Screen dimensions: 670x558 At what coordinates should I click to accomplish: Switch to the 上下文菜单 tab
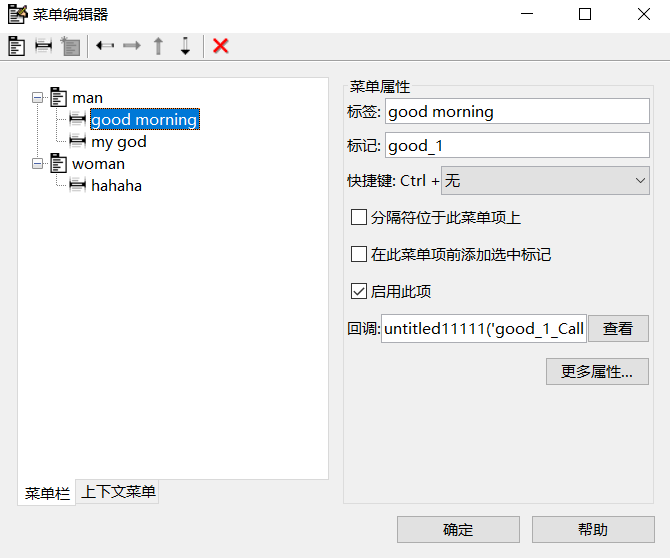[x=118, y=492]
